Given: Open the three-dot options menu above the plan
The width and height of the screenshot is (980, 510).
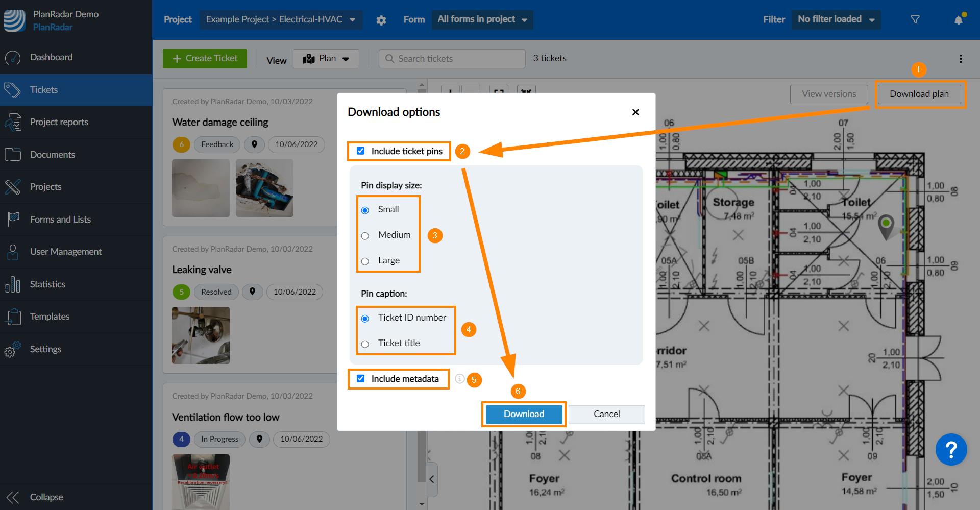Looking at the screenshot, I should [960, 59].
